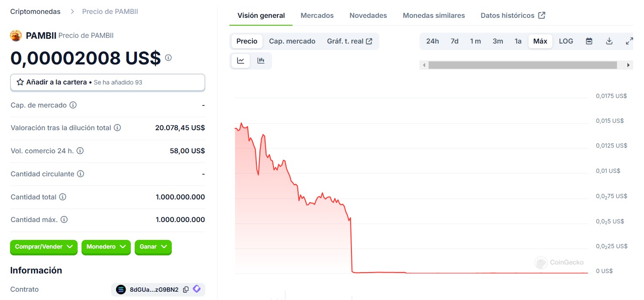Select the line chart view icon
This screenshot has width=644, height=300.
pyautogui.click(x=241, y=61)
